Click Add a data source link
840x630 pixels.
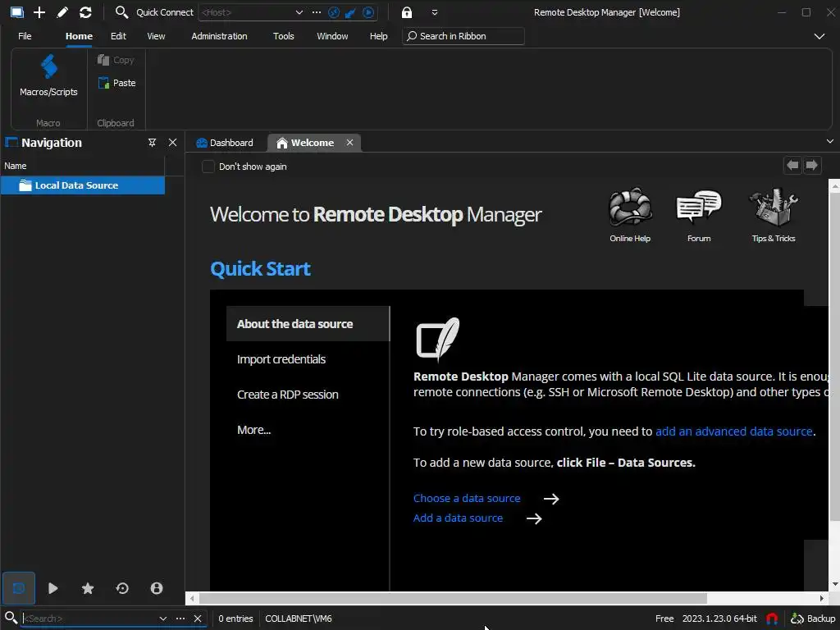(x=458, y=518)
